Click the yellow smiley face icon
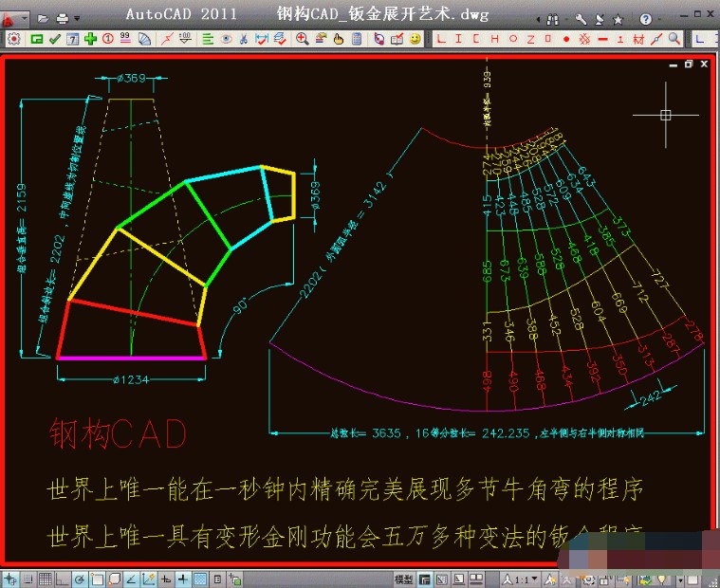 point(415,39)
